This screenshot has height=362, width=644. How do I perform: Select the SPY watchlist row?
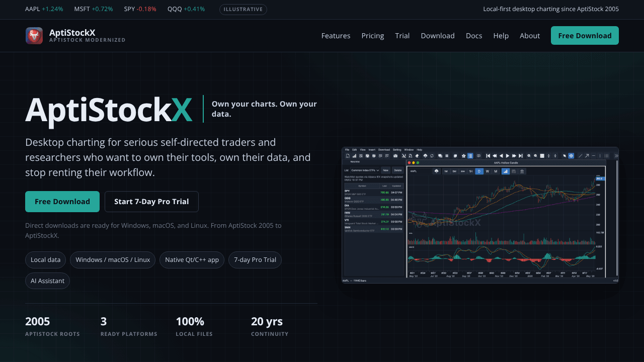click(x=374, y=192)
